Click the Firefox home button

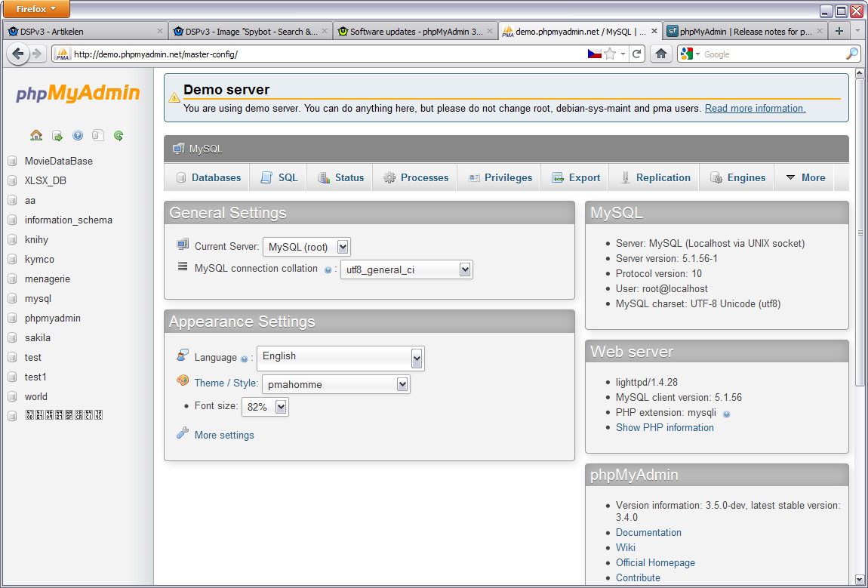(x=660, y=54)
